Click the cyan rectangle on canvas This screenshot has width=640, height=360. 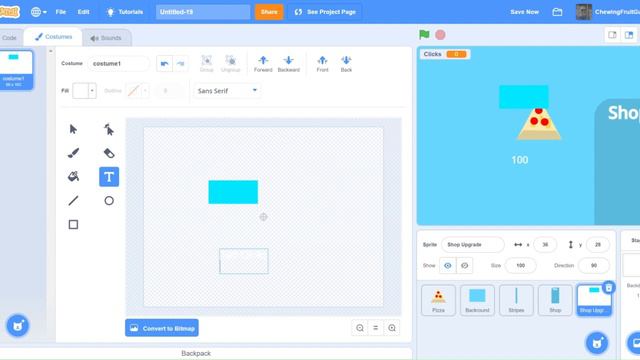[x=233, y=192]
